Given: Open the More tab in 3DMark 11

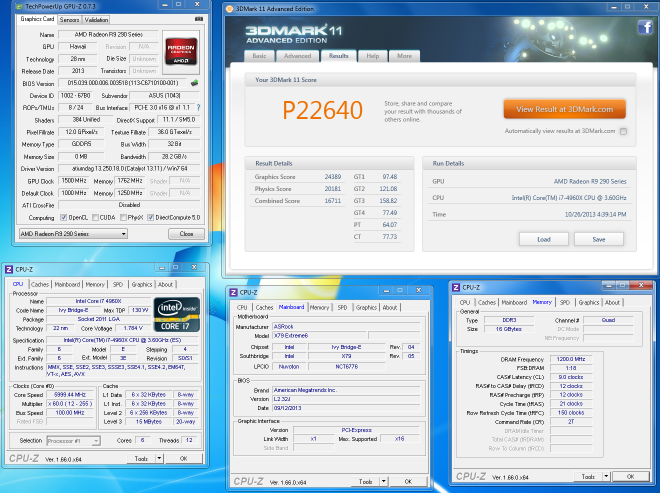Looking at the screenshot, I should pyautogui.click(x=405, y=56).
